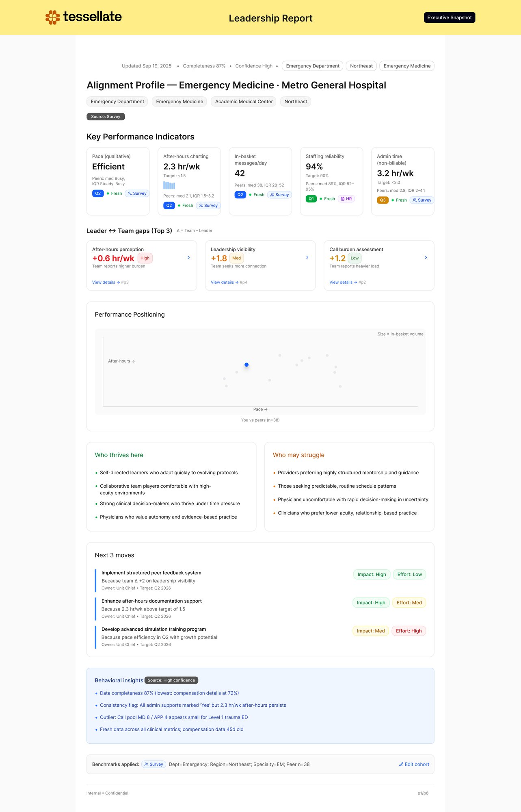
Task: Click the HR badge on Staffing reliability
Action: coord(346,199)
